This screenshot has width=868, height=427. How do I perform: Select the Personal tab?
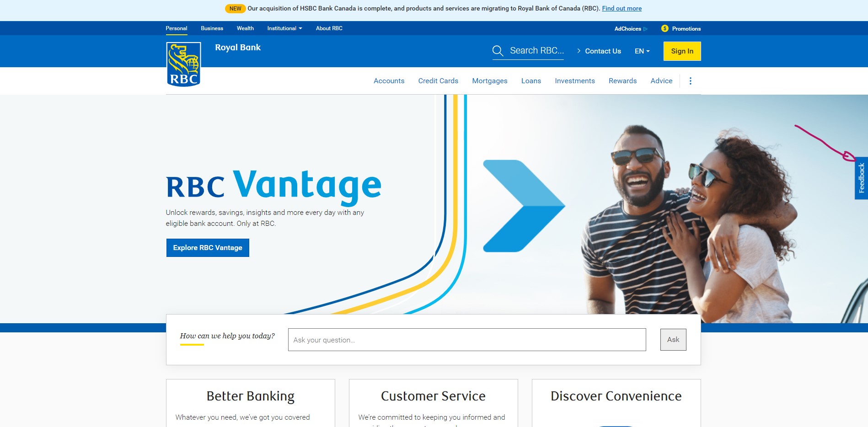[x=177, y=28]
